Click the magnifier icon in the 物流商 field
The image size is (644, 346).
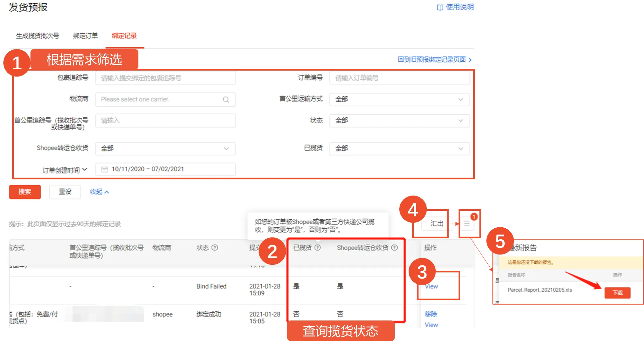226,99
